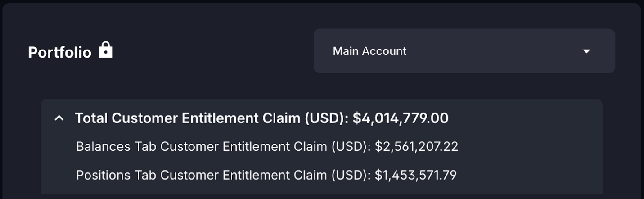Click the lock icon beside Portfolio
644x199 pixels.
click(x=106, y=50)
